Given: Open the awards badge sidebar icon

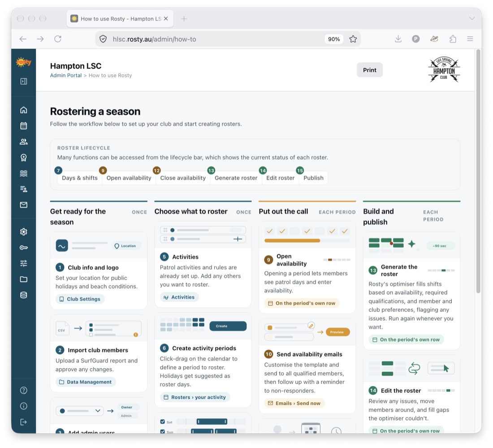Looking at the screenshot, I should point(24,157).
